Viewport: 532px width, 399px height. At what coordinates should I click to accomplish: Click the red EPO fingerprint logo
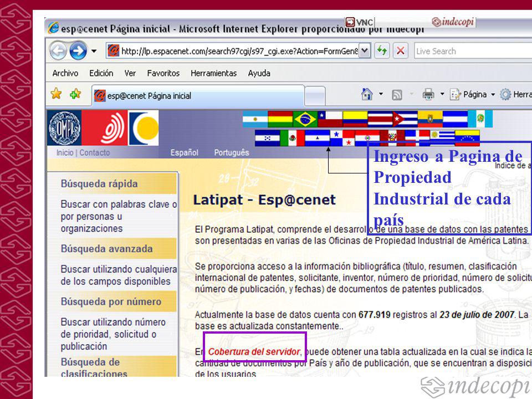pos(105,128)
